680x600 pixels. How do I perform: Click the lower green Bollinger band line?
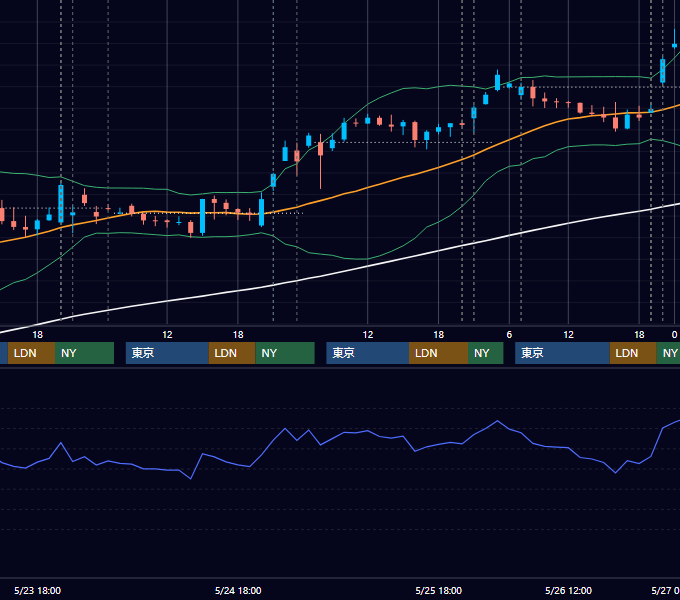[x=367, y=259]
